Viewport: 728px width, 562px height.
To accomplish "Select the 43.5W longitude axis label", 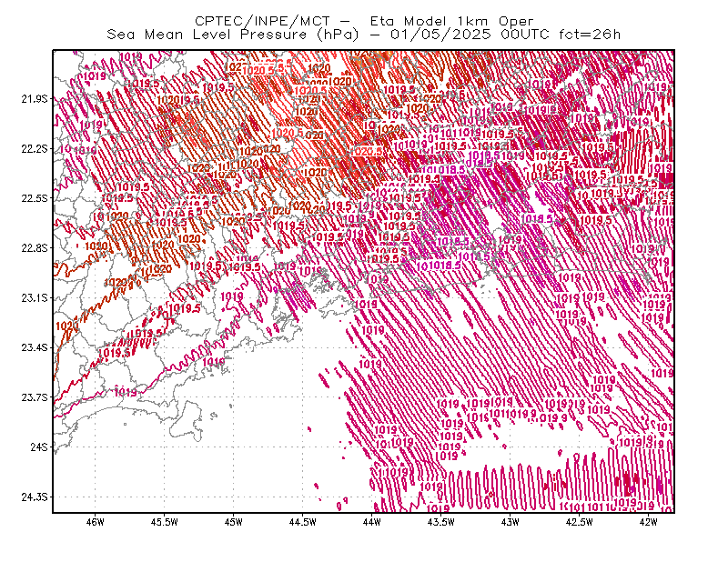I will pyautogui.click(x=440, y=522).
